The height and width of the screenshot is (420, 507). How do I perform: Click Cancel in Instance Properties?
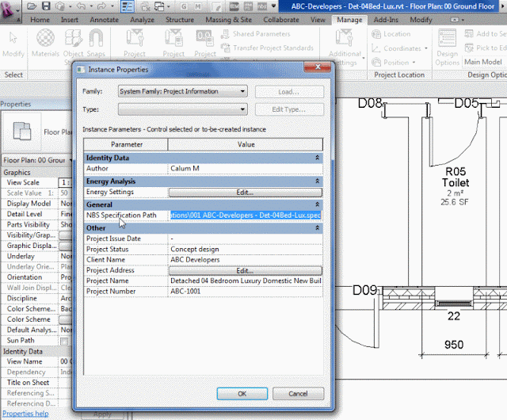click(298, 394)
